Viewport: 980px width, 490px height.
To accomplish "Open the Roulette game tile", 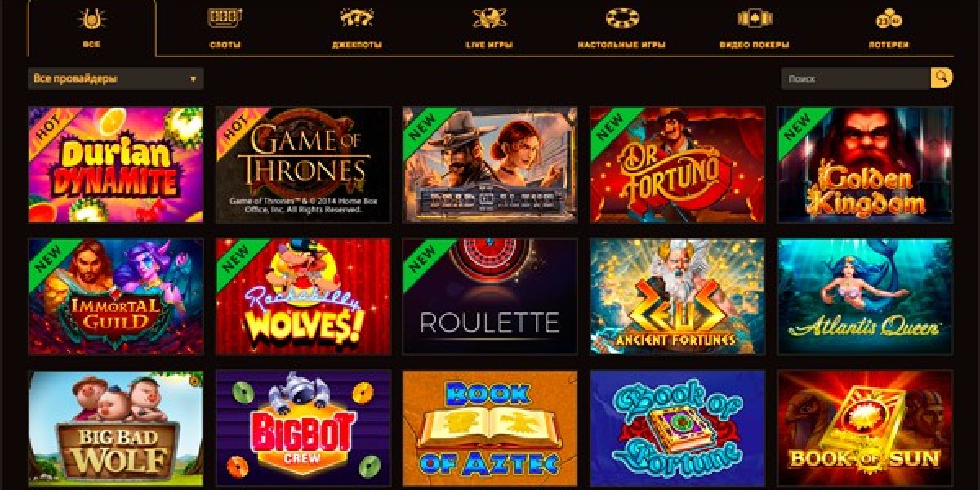I will pos(490,296).
